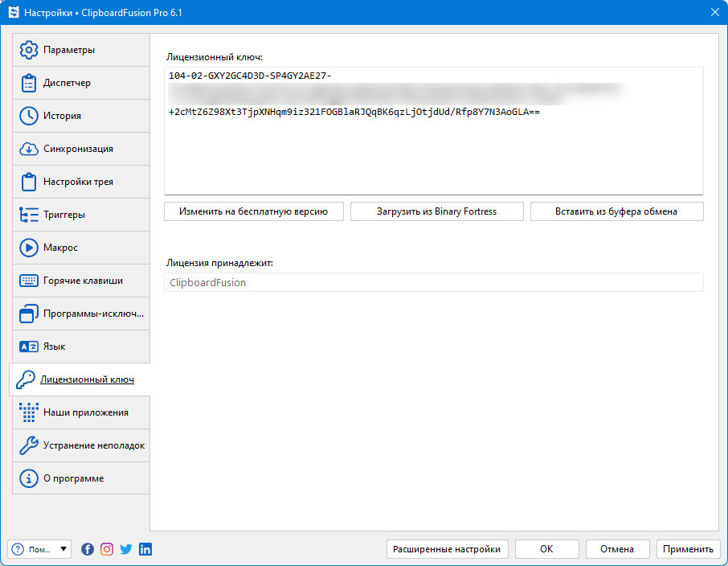
Task: Open the Параметры settings tab
Action: coord(81,50)
